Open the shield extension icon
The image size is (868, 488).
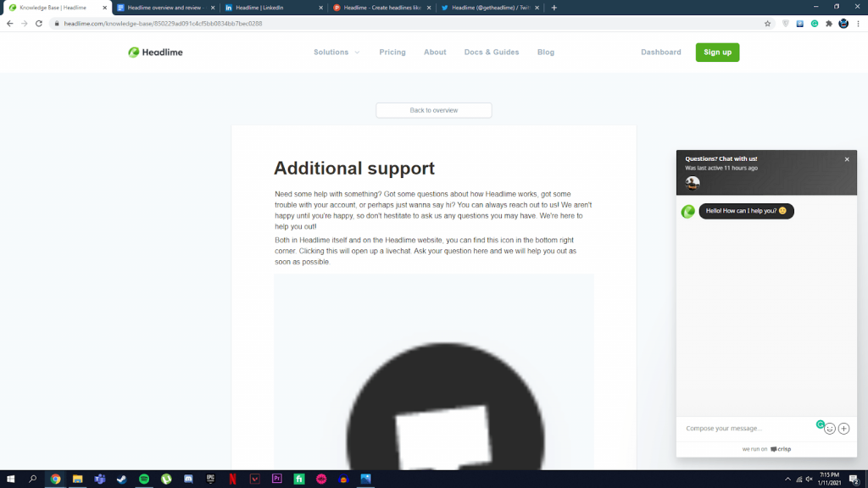[x=786, y=24]
